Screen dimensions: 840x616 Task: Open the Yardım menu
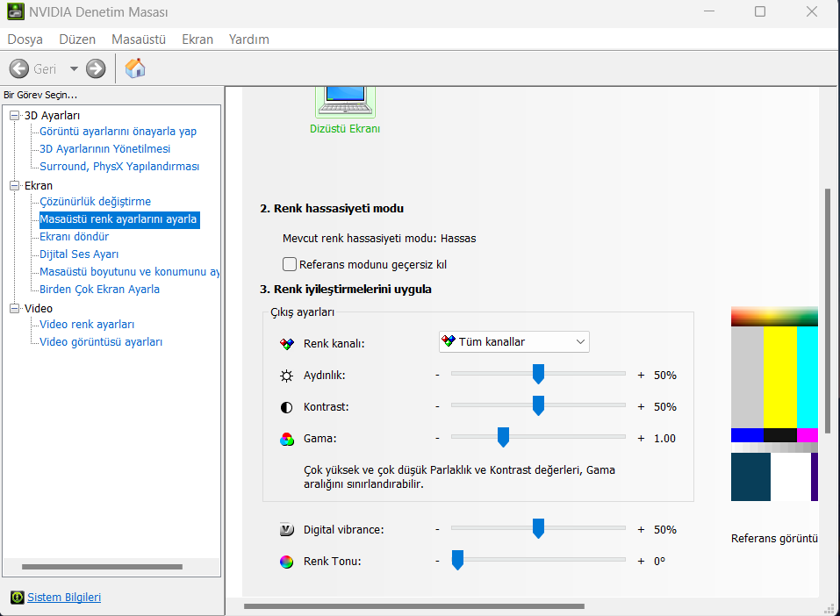point(248,39)
